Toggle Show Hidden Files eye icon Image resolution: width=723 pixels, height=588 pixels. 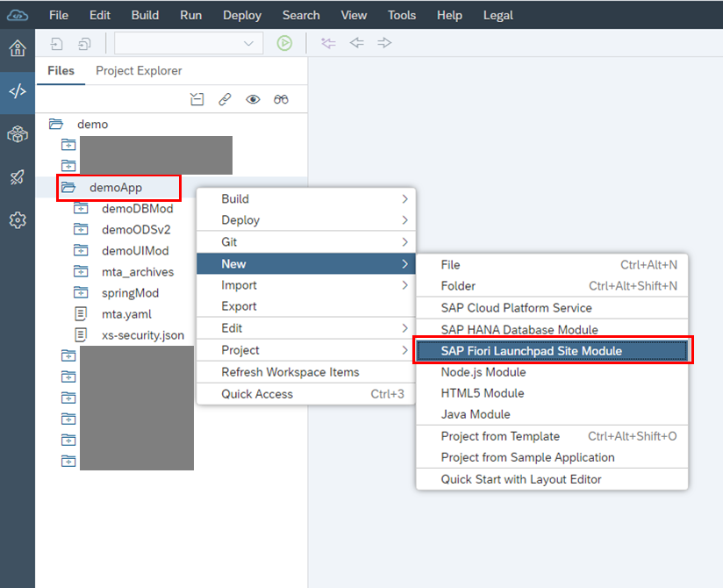click(253, 99)
